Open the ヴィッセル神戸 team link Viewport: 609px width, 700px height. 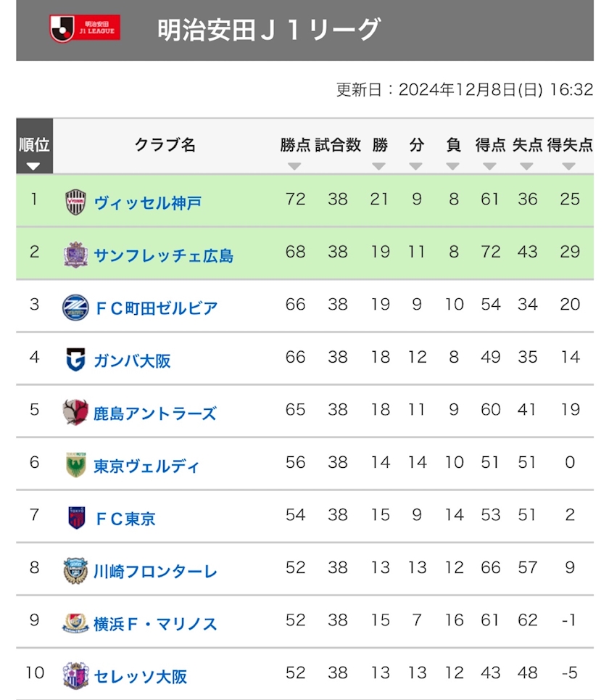coord(148,202)
